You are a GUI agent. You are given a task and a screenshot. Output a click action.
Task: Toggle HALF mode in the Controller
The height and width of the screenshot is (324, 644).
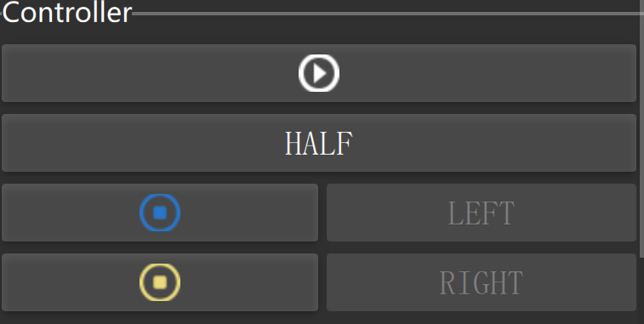(x=319, y=143)
